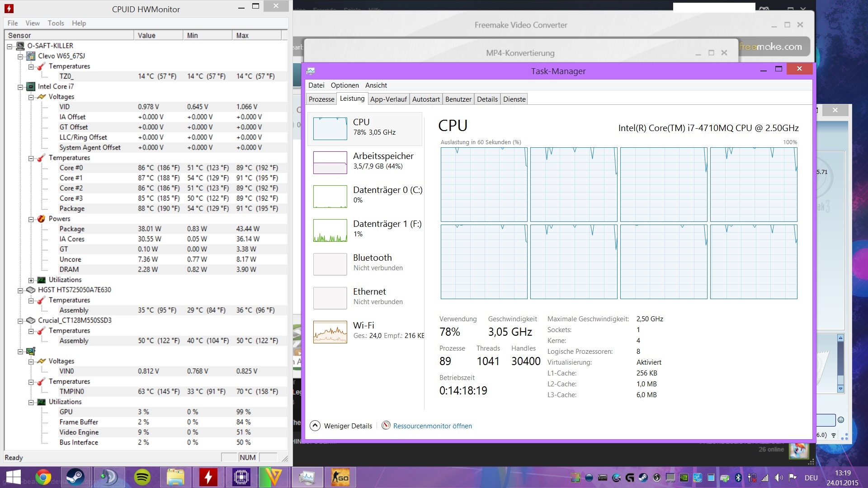Screen dimensions: 868x488
Task: Click the volume speaker tray icon
Action: pos(778,478)
